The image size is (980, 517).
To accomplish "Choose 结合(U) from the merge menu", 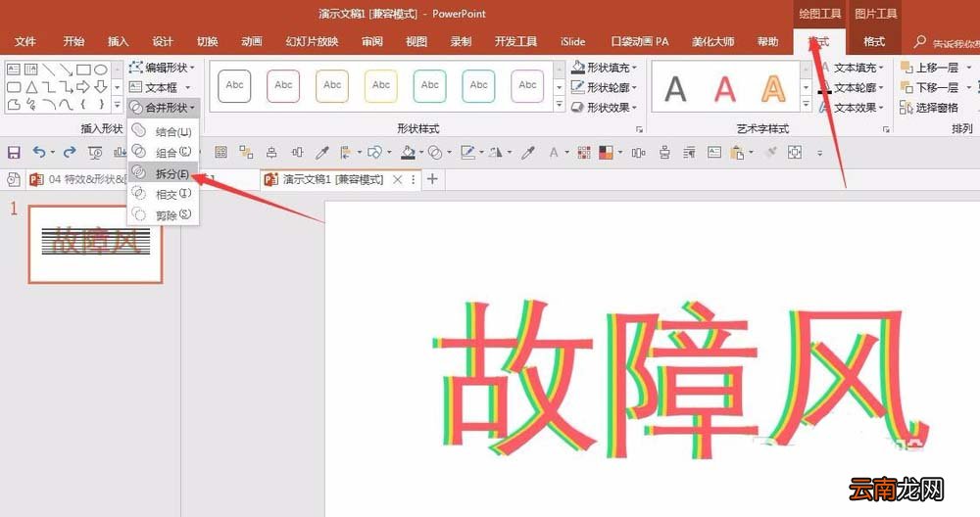I will tap(163, 131).
